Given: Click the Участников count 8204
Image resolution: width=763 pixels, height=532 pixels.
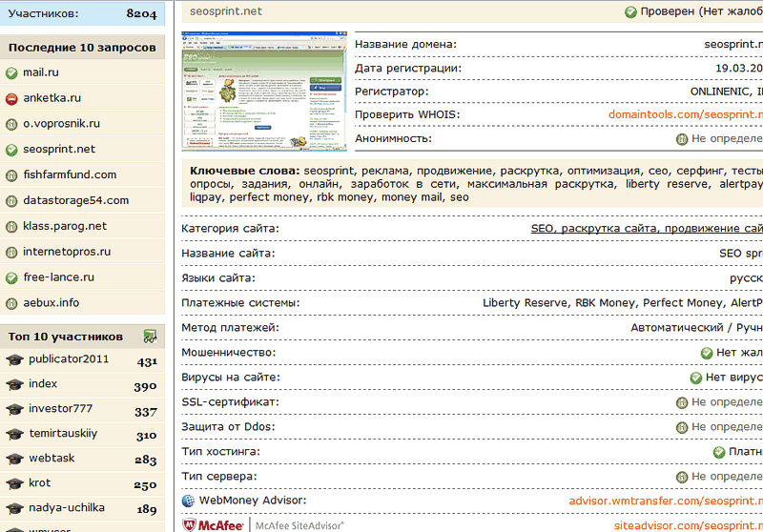Looking at the screenshot, I should point(141,13).
